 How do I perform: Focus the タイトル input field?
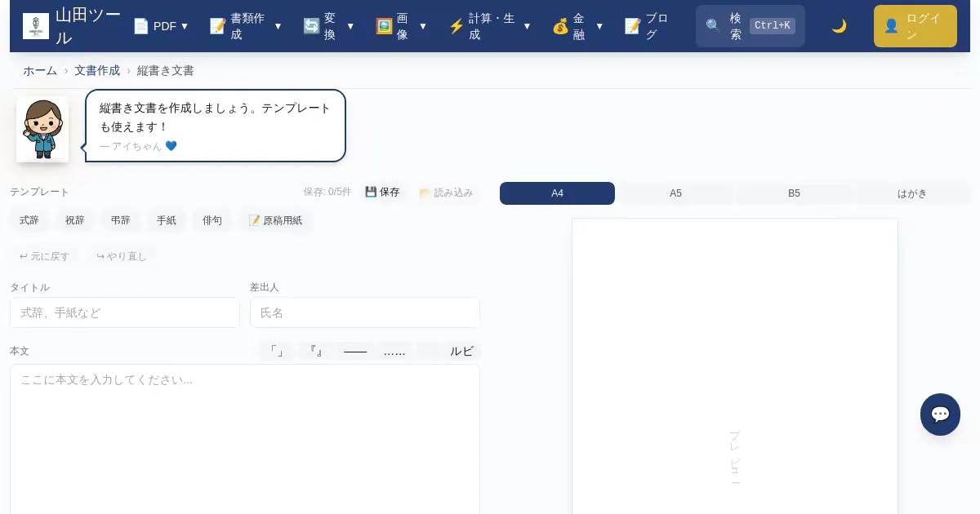125,312
